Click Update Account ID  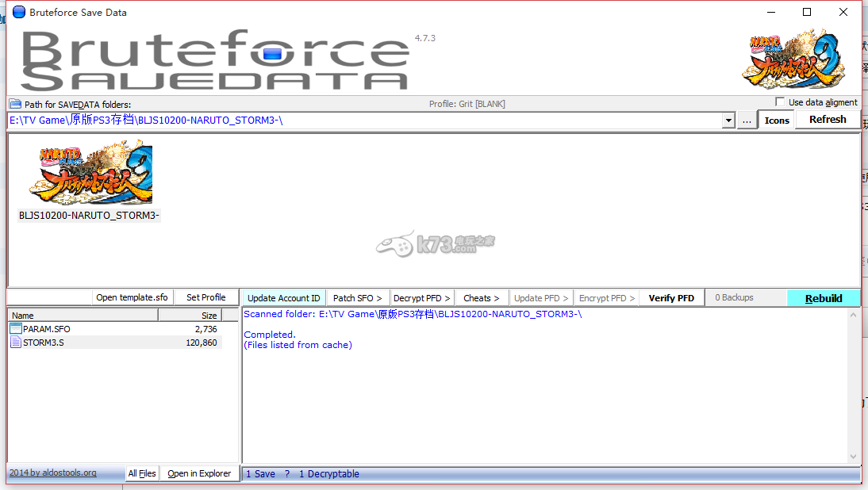[283, 298]
